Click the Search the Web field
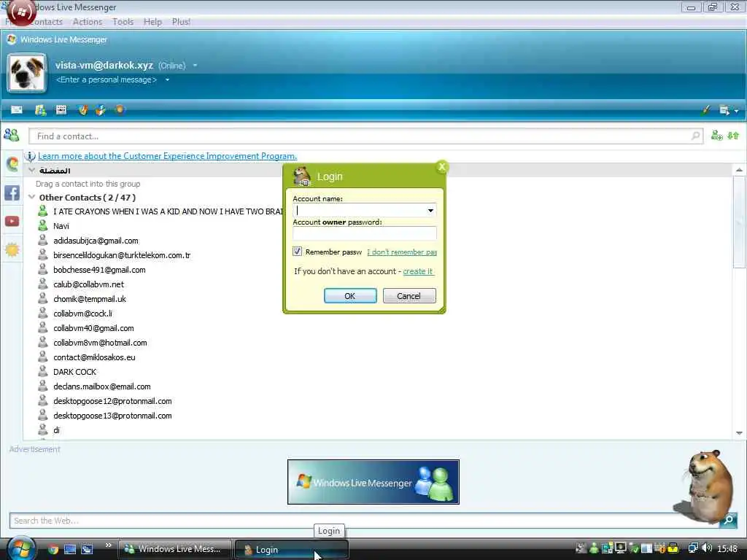The width and height of the screenshot is (747, 560). coord(365,521)
